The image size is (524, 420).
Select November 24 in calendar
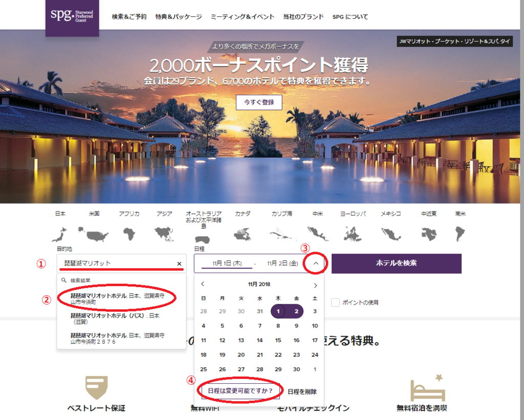pos(315,355)
